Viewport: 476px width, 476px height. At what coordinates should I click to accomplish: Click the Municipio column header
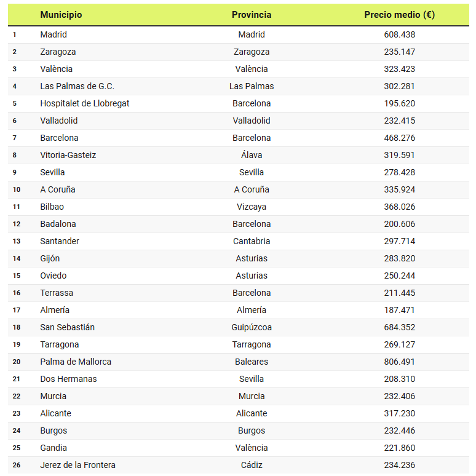click(x=61, y=15)
